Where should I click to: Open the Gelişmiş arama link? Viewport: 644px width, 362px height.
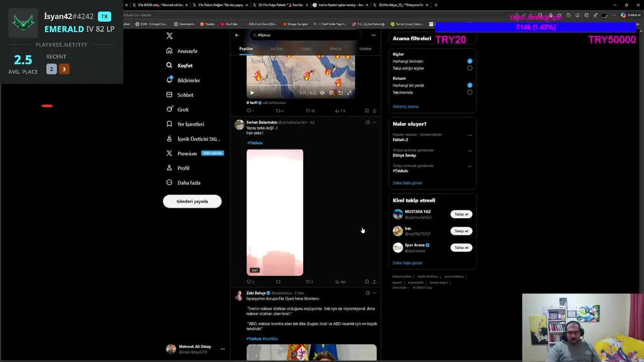coord(406,107)
